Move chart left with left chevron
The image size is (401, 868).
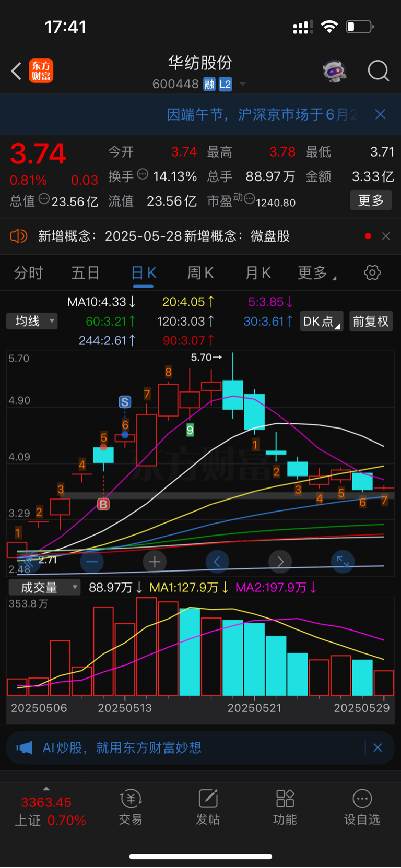point(217,562)
